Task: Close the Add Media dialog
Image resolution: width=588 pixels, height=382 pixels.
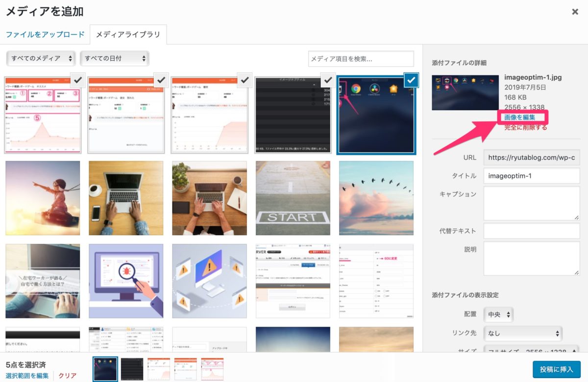Action: (575, 11)
